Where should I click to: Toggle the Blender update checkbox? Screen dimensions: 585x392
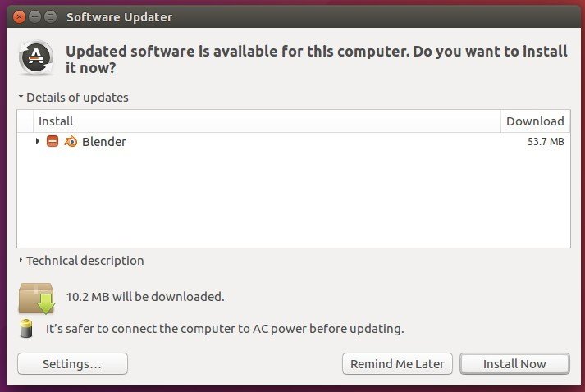[53, 142]
